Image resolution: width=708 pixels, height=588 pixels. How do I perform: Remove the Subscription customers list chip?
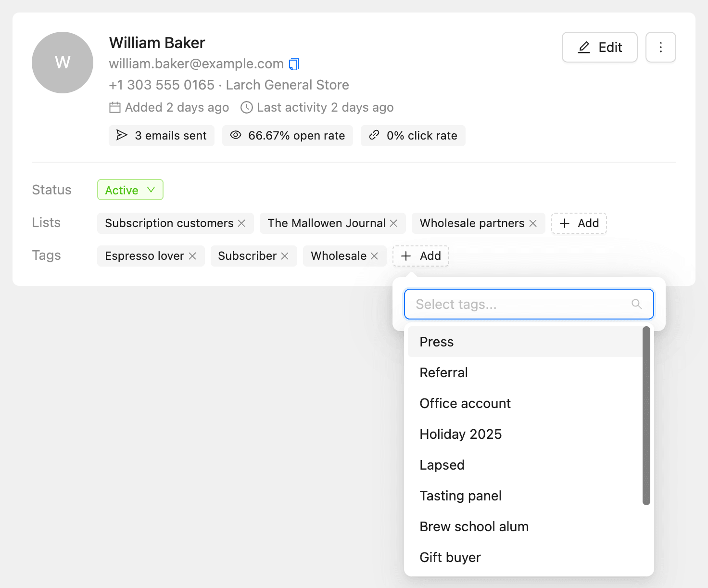click(x=241, y=223)
